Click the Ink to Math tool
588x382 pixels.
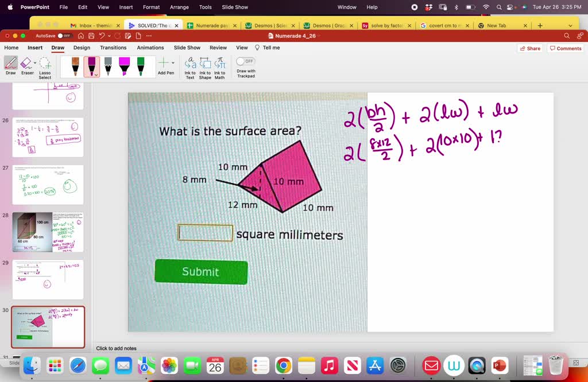(220, 66)
